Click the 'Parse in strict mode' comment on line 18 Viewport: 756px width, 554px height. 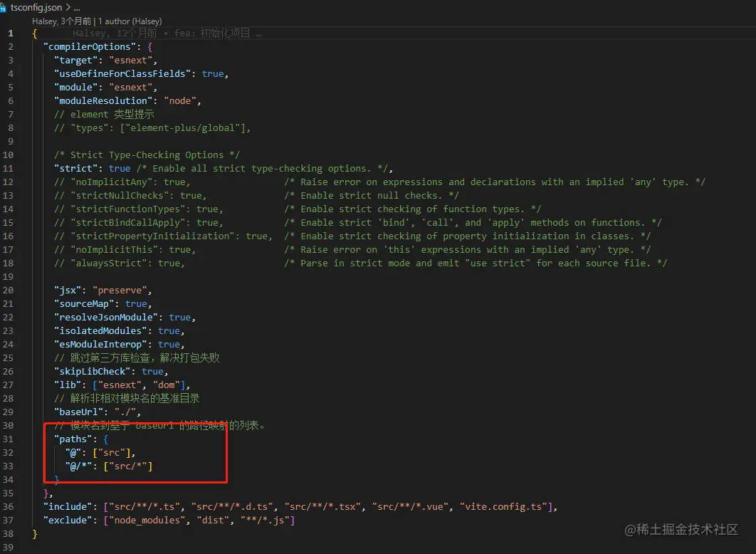(476, 263)
